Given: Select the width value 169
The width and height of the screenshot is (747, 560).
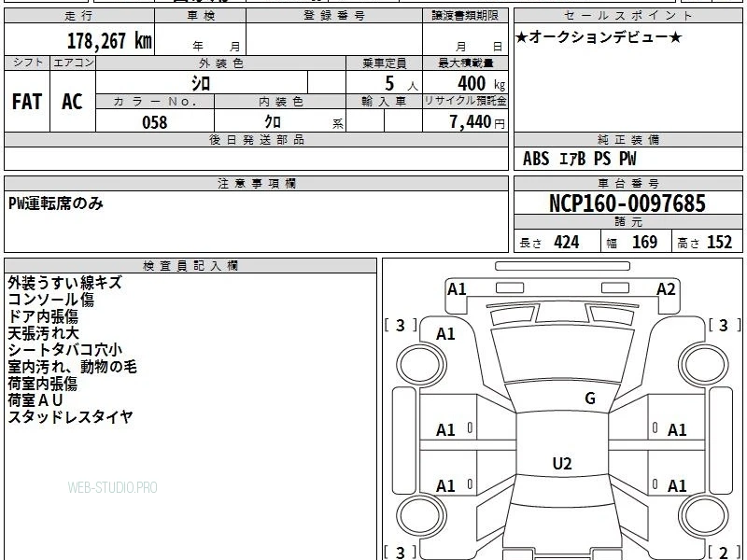Looking at the screenshot, I should pos(644,242).
